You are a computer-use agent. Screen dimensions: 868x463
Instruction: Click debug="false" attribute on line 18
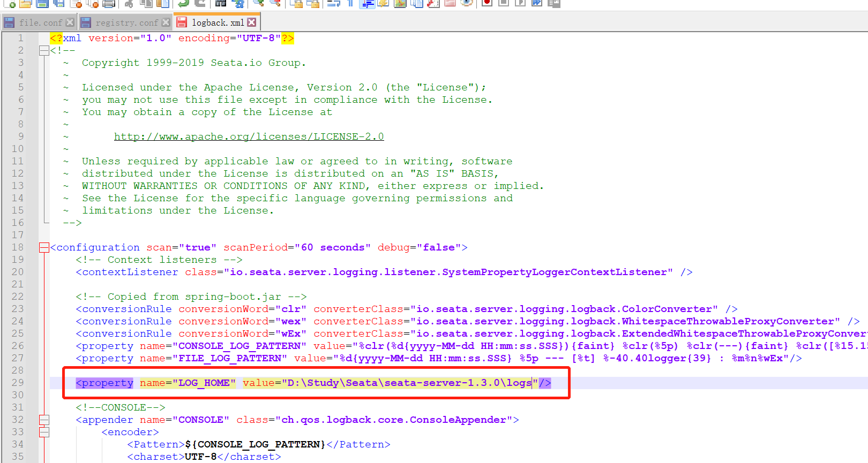tap(419, 247)
